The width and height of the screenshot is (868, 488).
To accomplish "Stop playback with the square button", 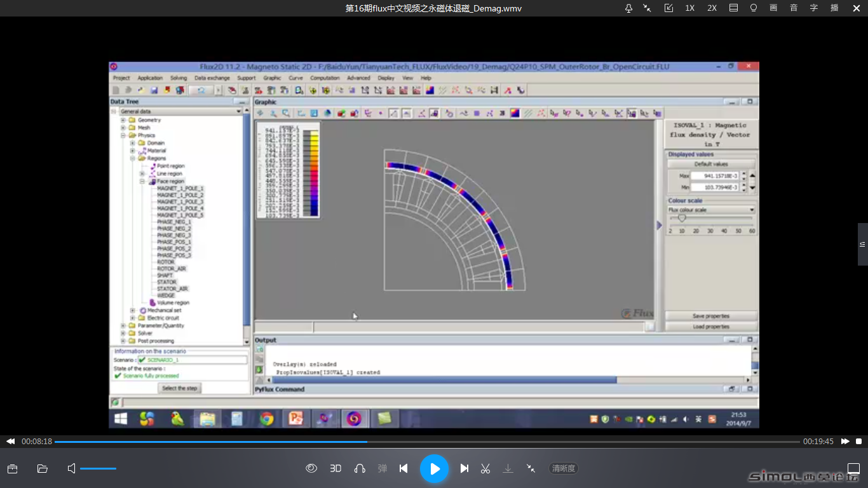I will [x=858, y=441].
